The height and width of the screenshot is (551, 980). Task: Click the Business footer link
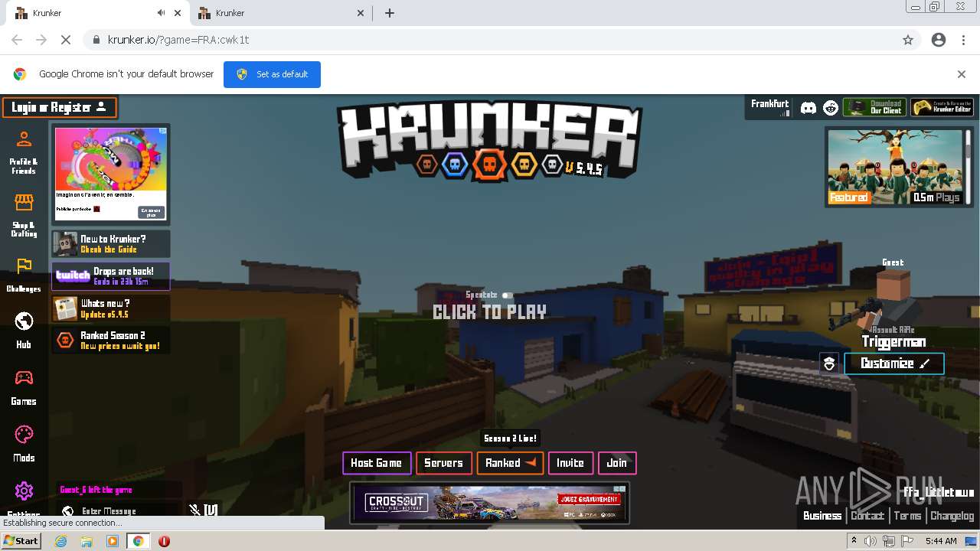tap(822, 516)
